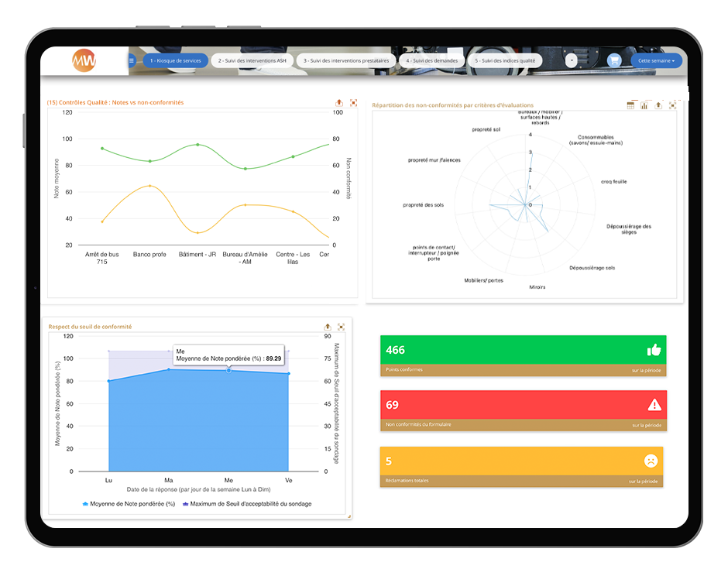
Task: Click the green Points conformes card
Action: (523, 355)
